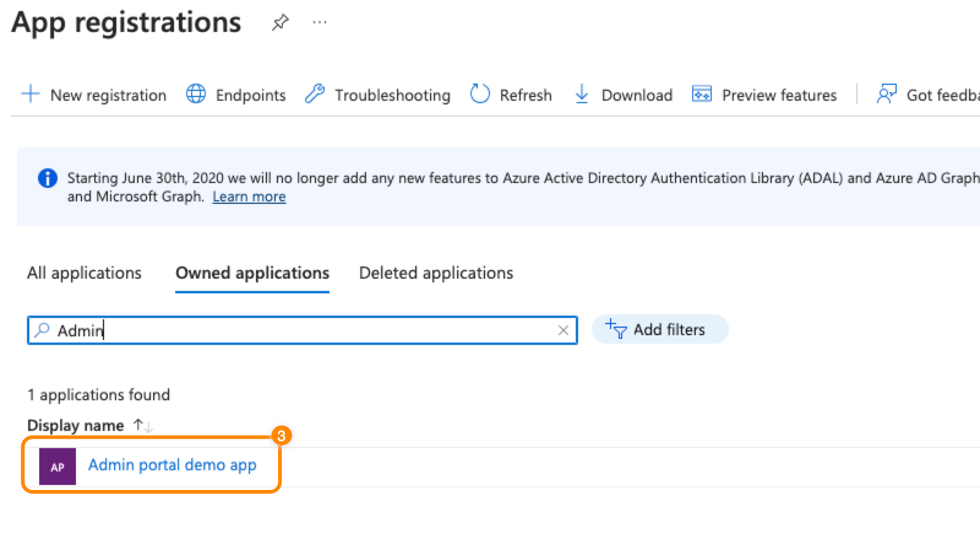The image size is (980, 539).
Task: Click the Download arrow icon
Action: pos(581,94)
